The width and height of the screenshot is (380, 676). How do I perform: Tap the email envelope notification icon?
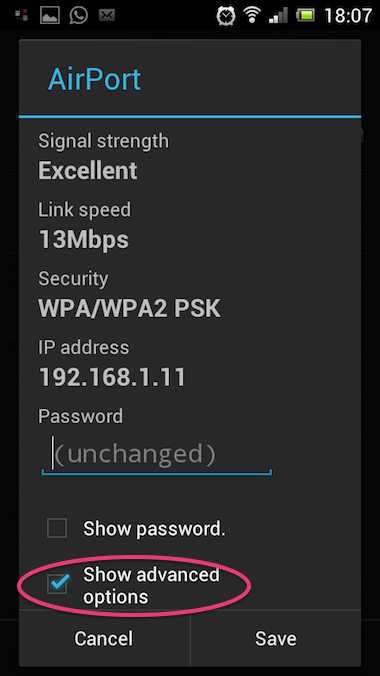click(x=106, y=16)
